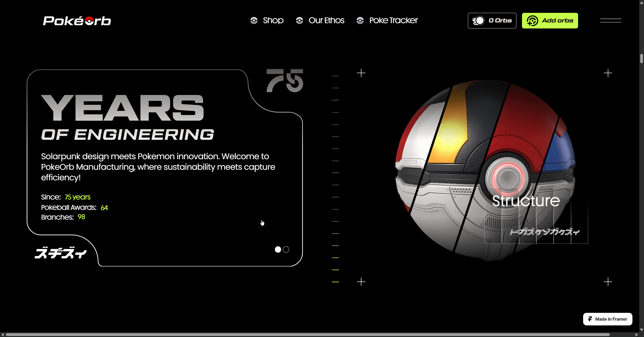
Task: Open the Made in Framer badge
Action: click(x=608, y=319)
